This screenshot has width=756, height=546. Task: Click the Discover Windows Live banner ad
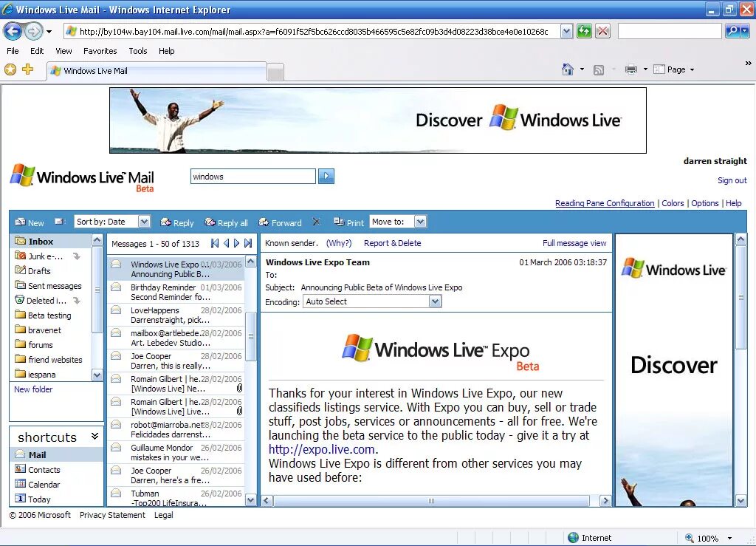[377, 120]
